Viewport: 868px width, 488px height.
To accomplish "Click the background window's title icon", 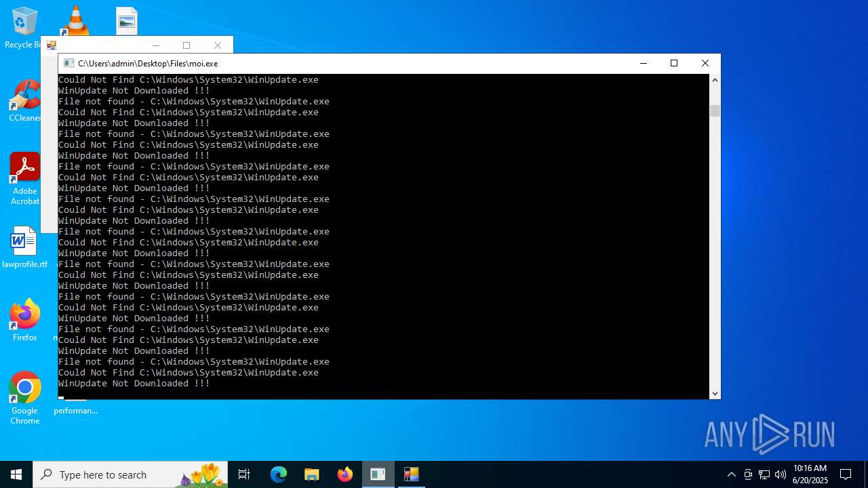I will coord(51,45).
